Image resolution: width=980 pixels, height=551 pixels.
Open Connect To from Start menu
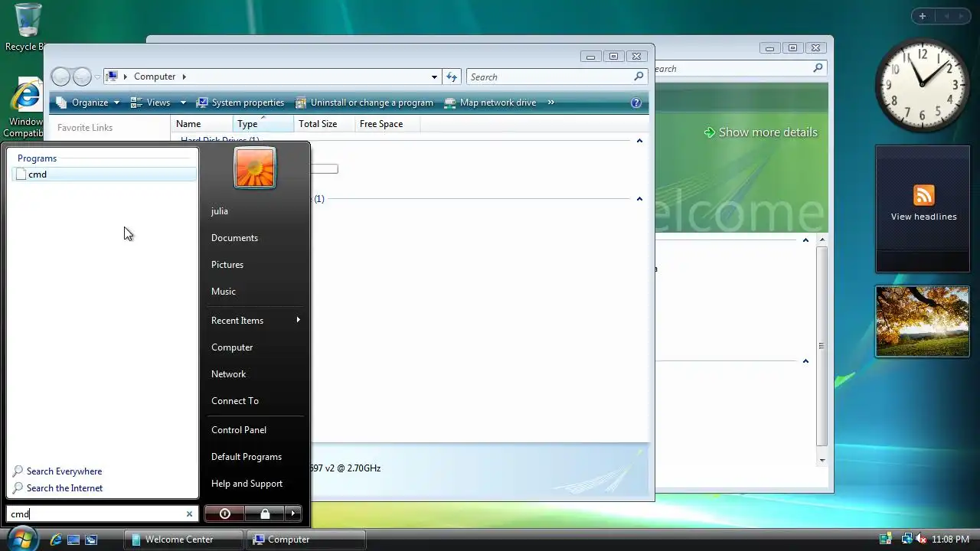click(235, 401)
